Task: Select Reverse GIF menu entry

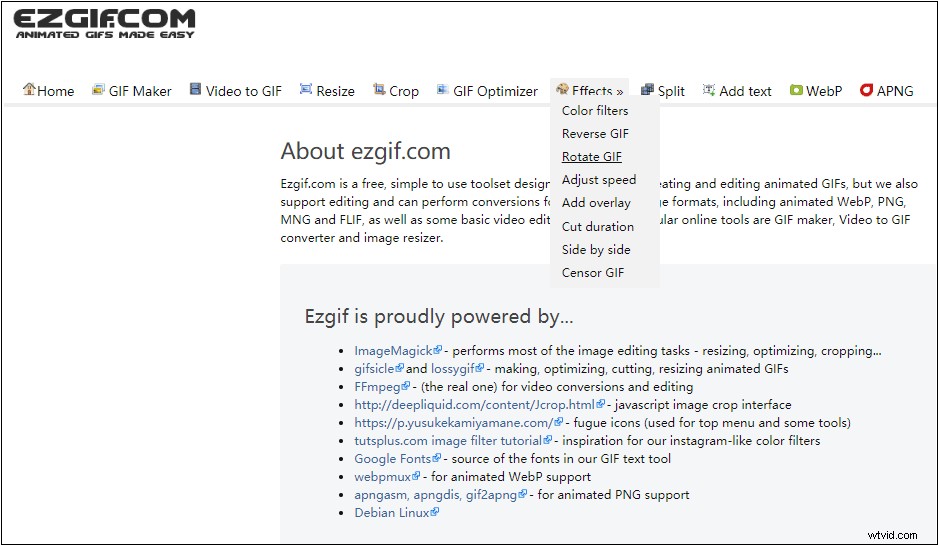Action: [595, 134]
